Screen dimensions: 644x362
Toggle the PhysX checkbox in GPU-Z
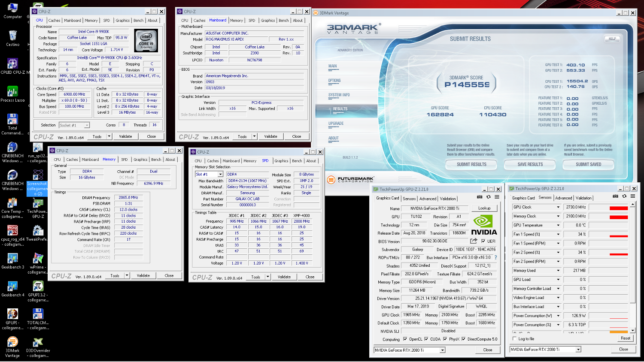pos(445,339)
